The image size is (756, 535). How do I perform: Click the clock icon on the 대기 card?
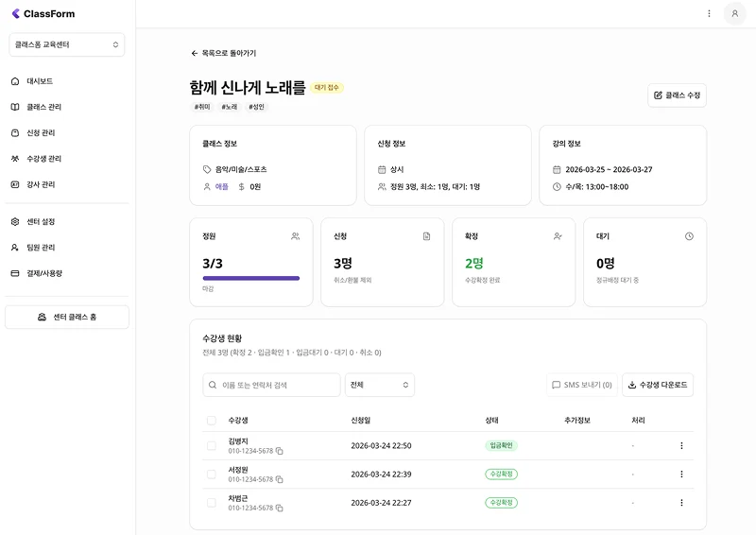tap(689, 236)
